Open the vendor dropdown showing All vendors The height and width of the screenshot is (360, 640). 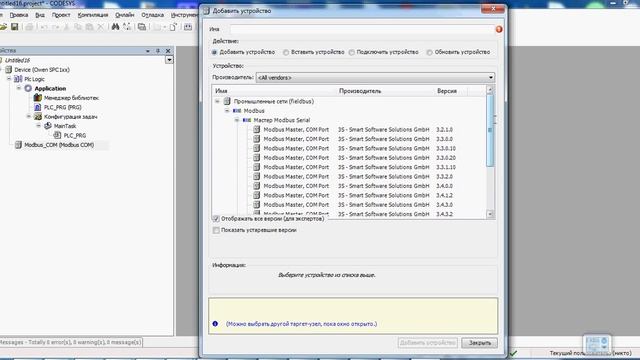(x=375, y=78)
